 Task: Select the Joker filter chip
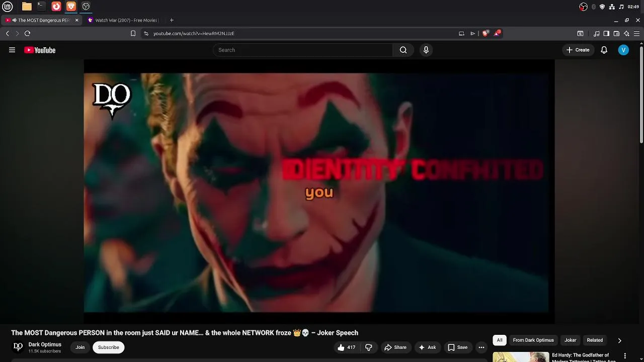571,340
